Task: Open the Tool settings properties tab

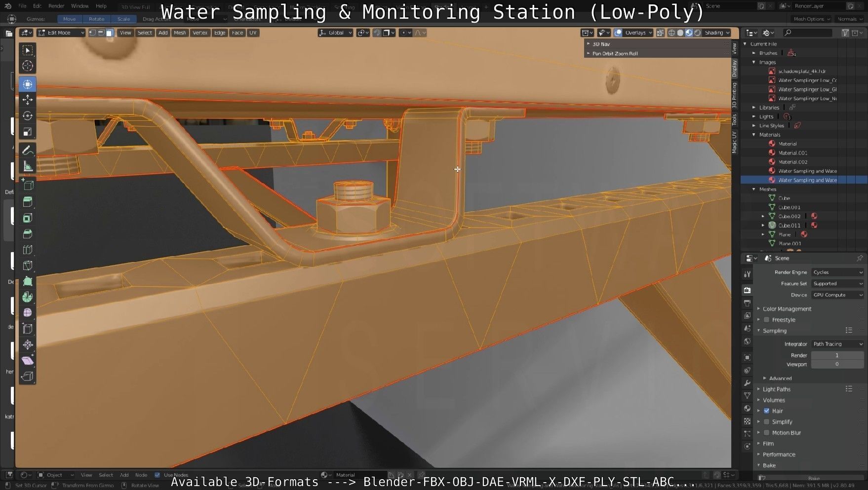Action: pyautogui.click(x=747, y=274)
